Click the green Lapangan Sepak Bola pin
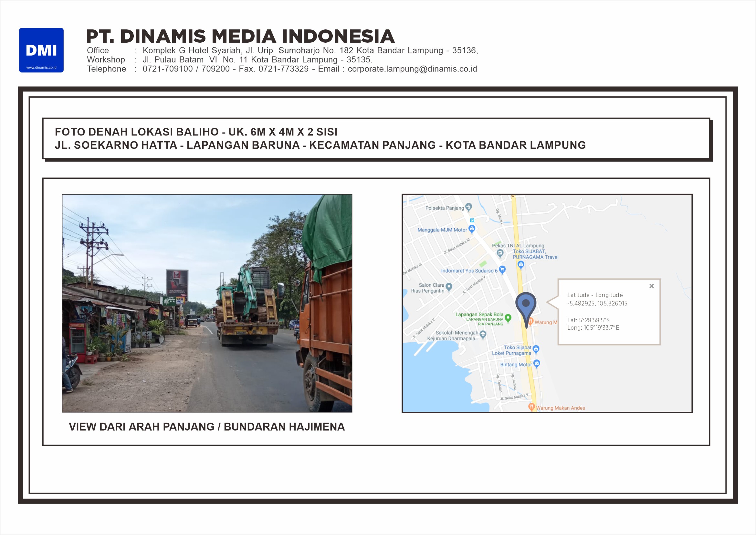The image size is (756, 535). (x=508, y=318)
